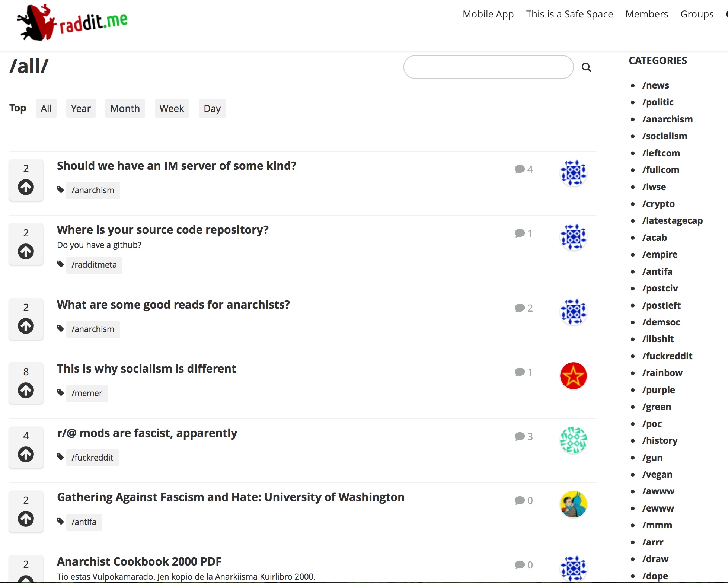Open post 'Anarchist Cookbook 2000 PDF'
728x583 pixels.
click(x=139, y=561)
